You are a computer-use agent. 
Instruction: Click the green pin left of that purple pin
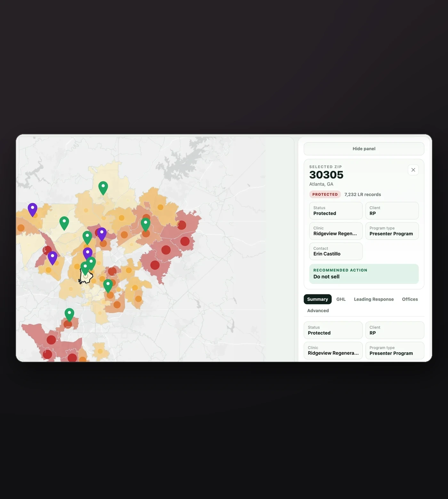click(x=87, y=237)
